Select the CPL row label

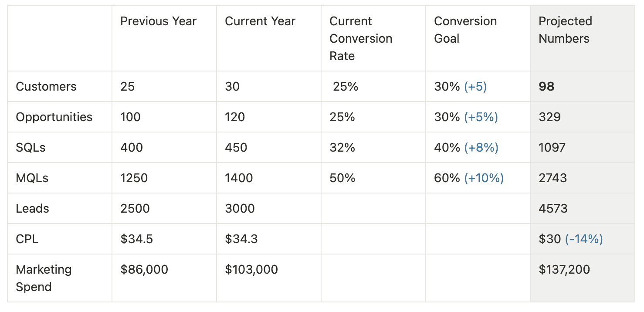coord(27,239)
